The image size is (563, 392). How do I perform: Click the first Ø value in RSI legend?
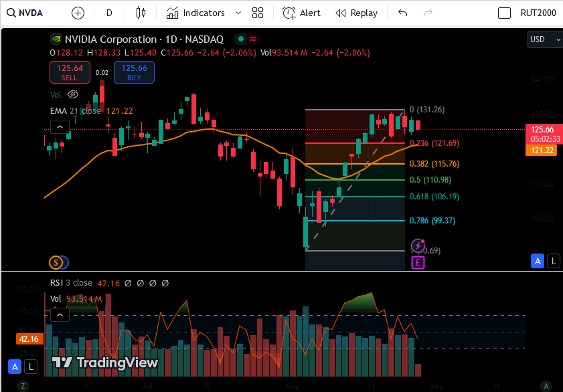[128, 284]
